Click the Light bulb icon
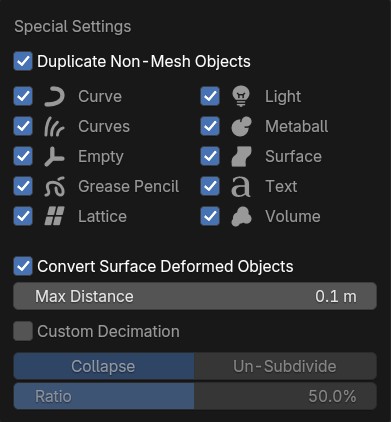Viewport: 391px width, 422px height. [x=241, y=96]
